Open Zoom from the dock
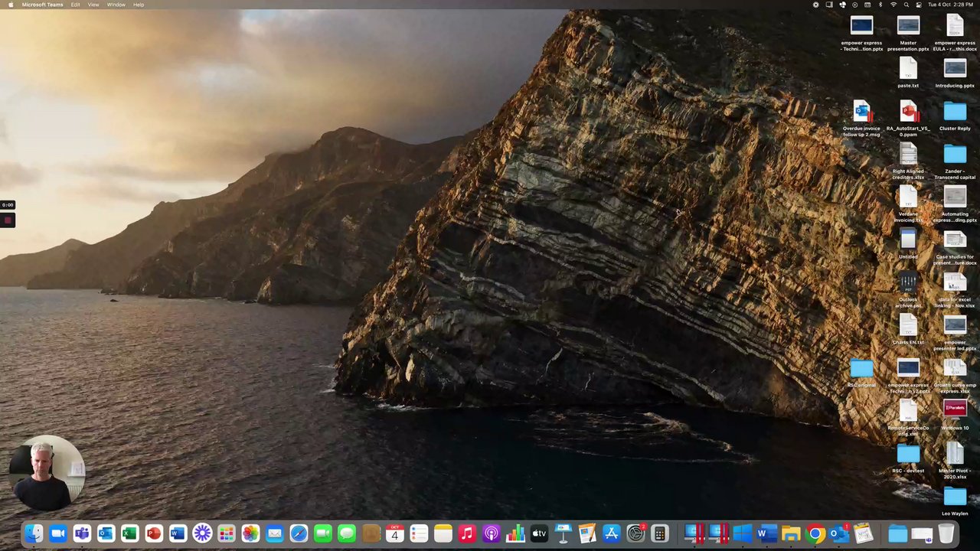This screenshot has width=980, height=551. click(57, 533)
